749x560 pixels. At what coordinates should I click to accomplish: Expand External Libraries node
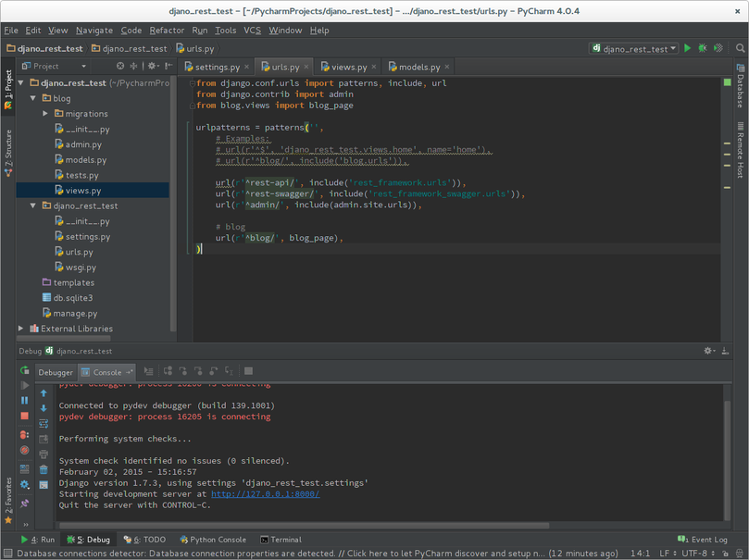pyautogui.click(x=21, y=329)
